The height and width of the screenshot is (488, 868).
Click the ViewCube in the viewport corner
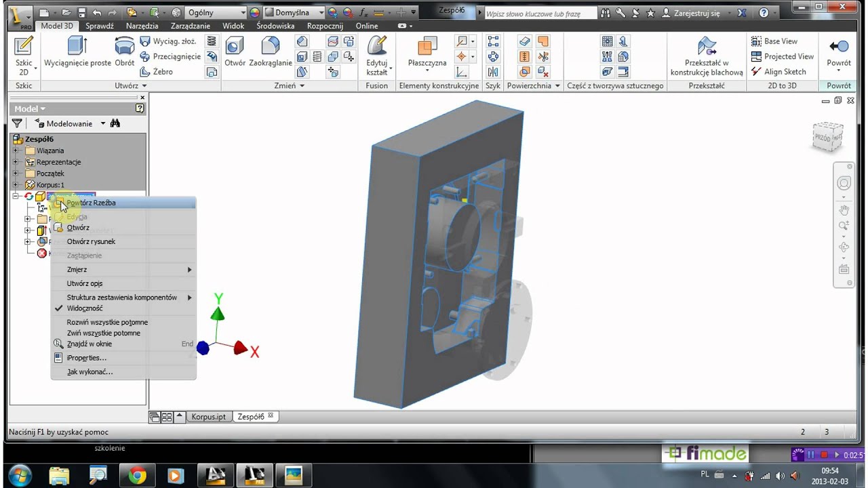828,136
